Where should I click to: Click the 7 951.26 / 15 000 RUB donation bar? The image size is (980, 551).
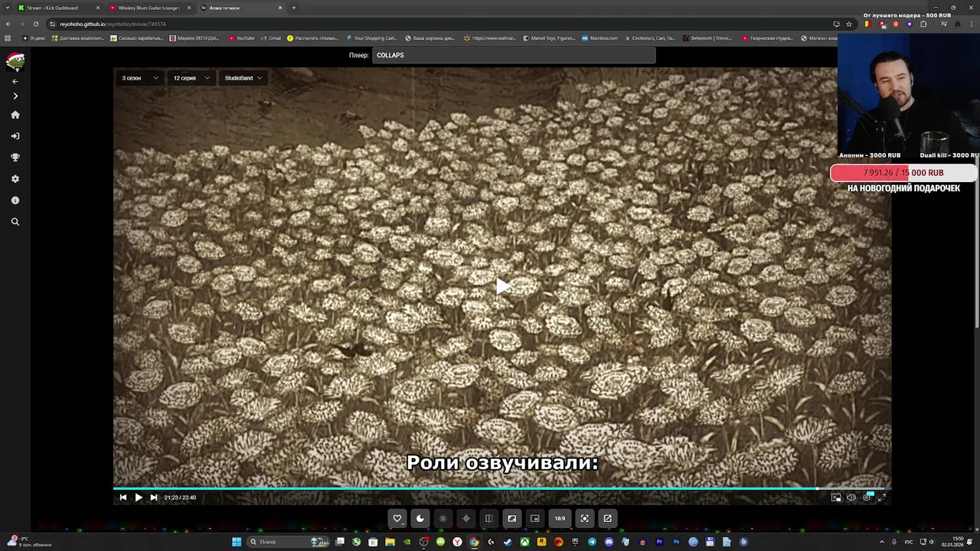(x=903, y=173)
